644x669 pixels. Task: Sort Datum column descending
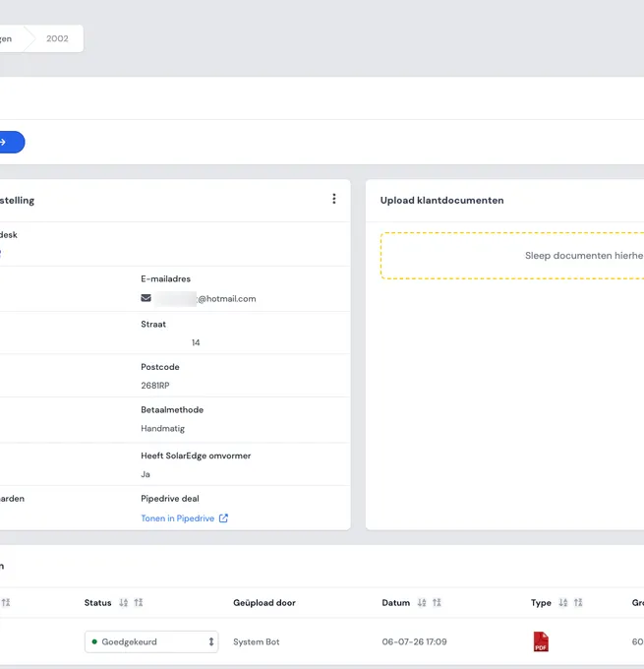[x=437, y=602]
